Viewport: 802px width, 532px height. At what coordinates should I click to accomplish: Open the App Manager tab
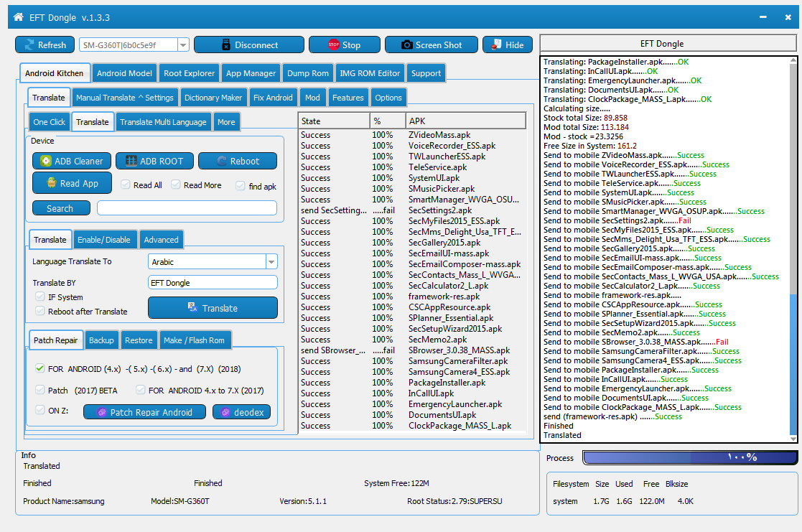point(251,73)
